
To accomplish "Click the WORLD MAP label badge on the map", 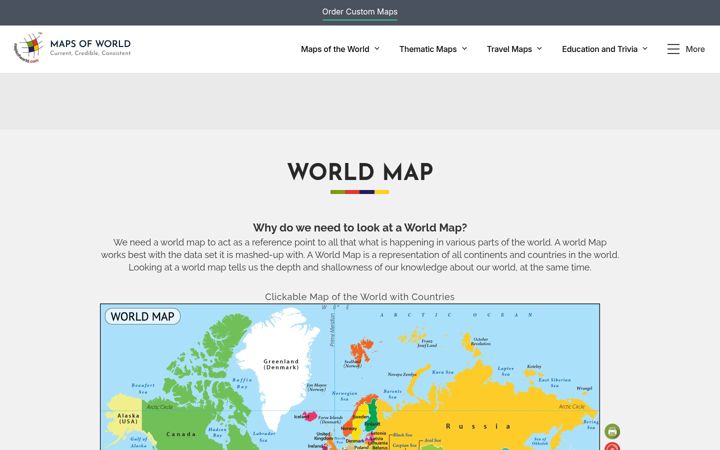I will 143,316.
